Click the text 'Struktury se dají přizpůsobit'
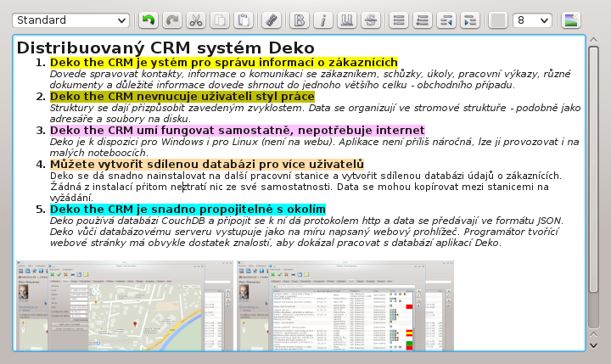This screenshot has height=364, width=611. coord(118,108)
